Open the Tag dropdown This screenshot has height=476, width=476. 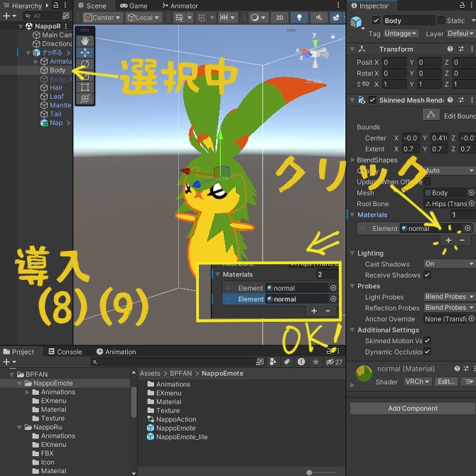click(401, 33)
